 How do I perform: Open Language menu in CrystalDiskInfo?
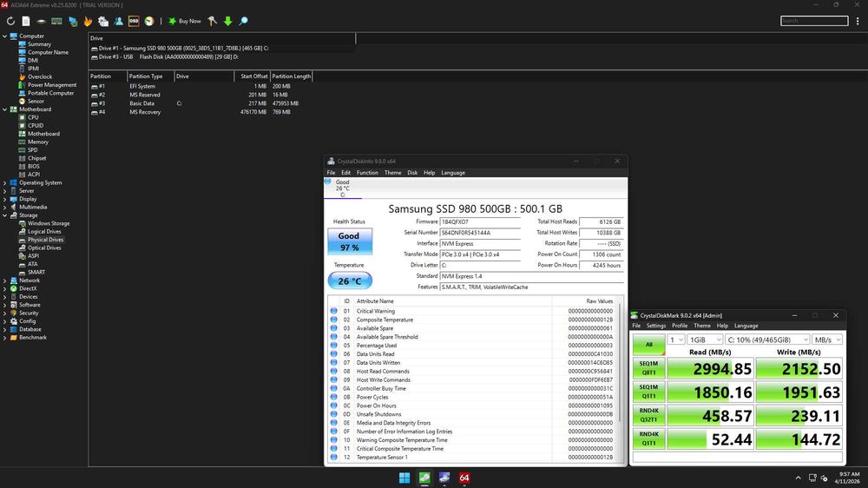click(453, 173)
